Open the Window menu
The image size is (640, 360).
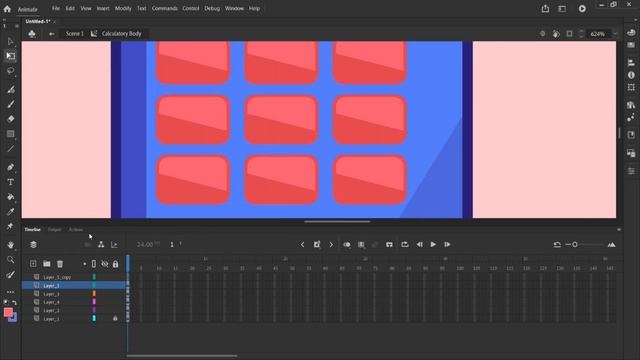234,8
